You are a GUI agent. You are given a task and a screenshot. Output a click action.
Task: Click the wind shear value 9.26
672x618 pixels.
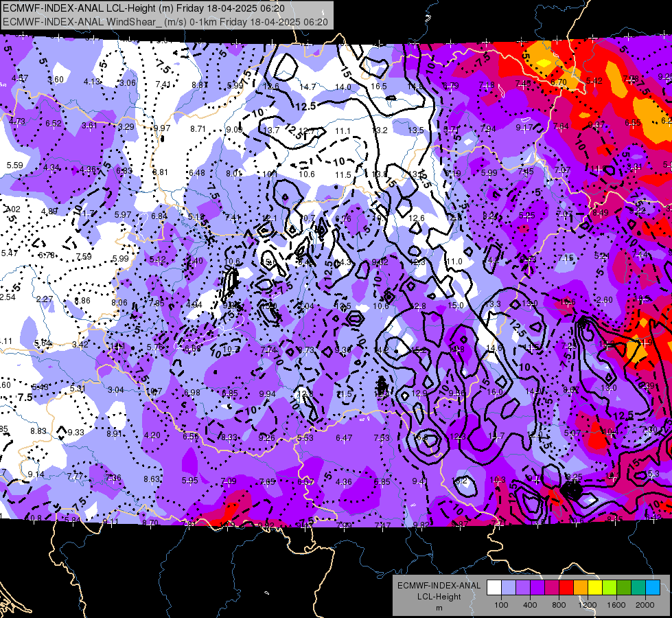point(267,438)
